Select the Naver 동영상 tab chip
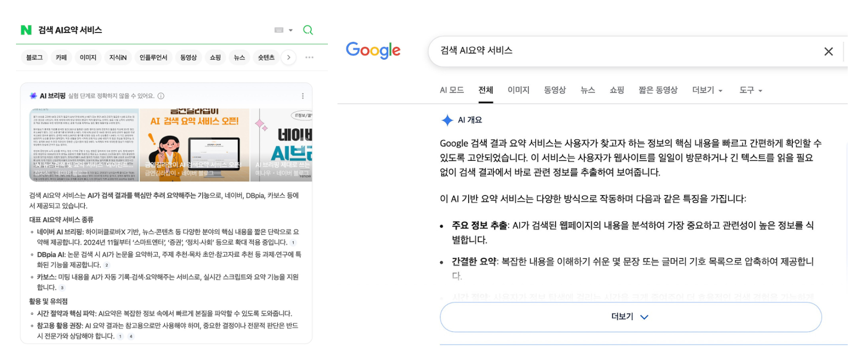The height and width of the screenshot is (358, 868). 188,58
